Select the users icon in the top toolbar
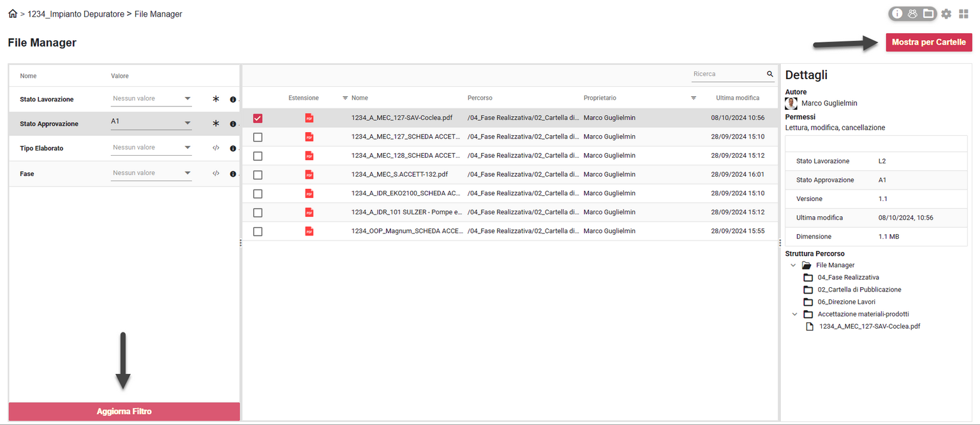Screen dimensions: 980x425 tap(913, 13)
